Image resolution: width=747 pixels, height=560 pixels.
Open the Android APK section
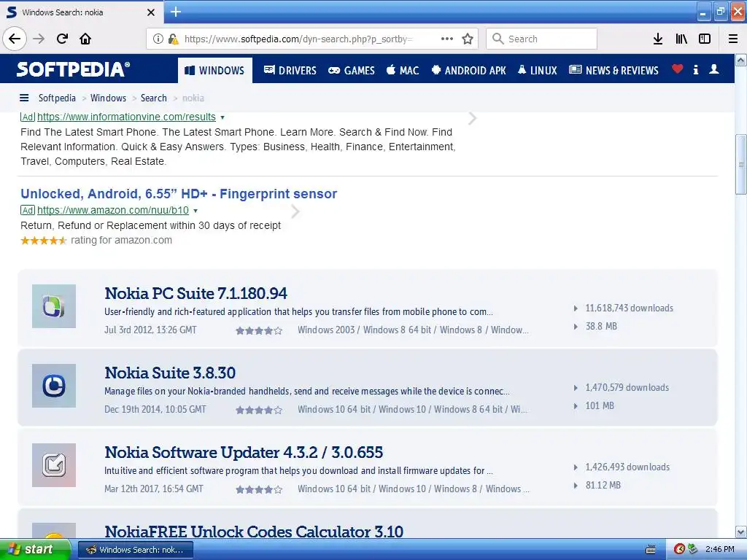[468, 71]
